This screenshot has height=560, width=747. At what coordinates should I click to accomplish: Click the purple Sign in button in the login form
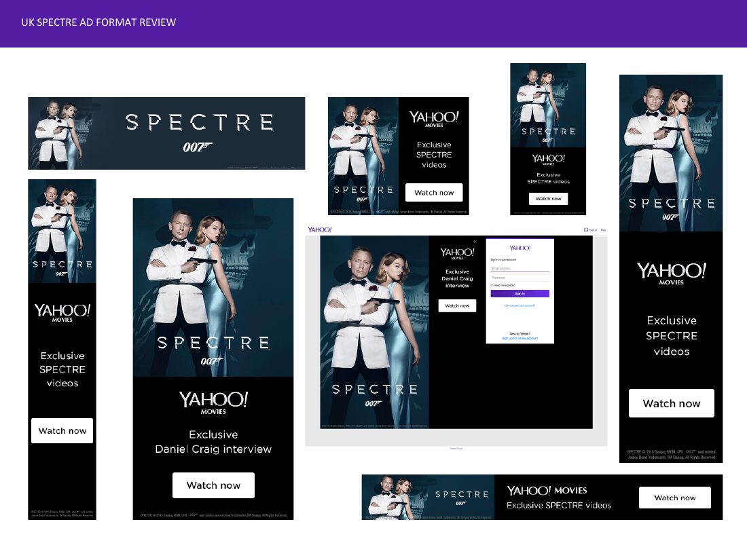pyautogui.click(x=520, y=293)
